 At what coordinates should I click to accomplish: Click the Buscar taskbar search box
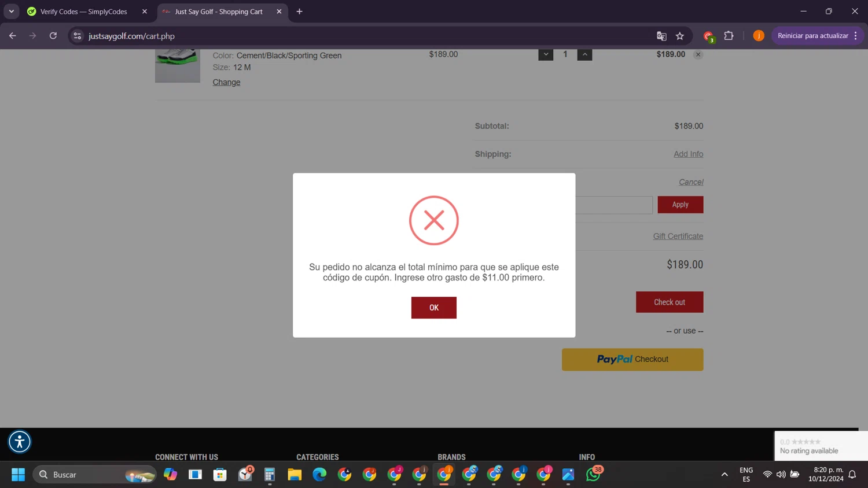(x=94, y=475)
